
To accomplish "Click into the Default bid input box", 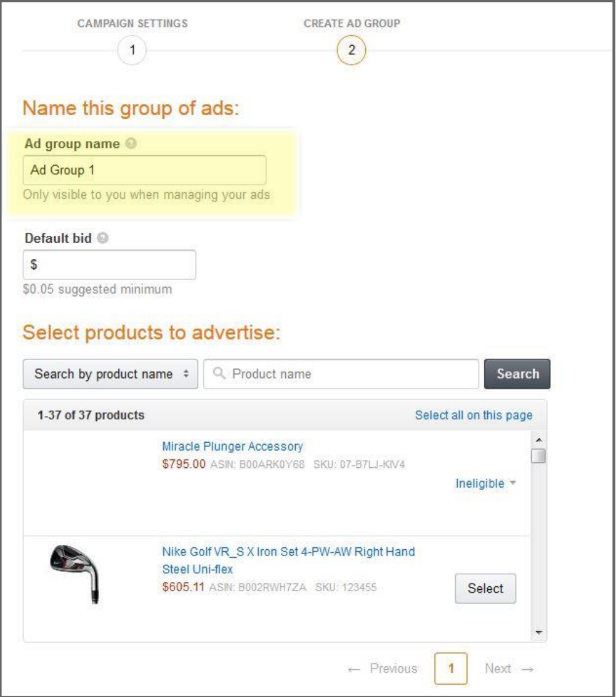I will point(110,265).
